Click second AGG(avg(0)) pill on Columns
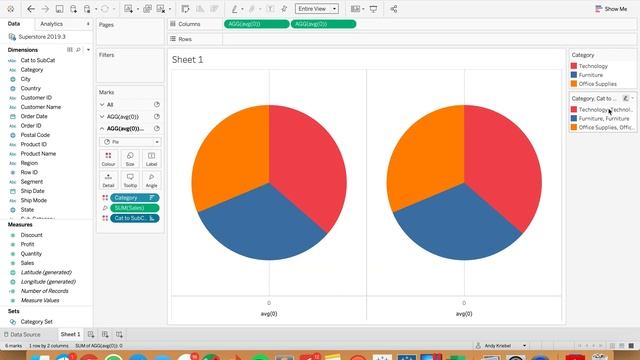This screenshot has width=640, height=360. click(323, 24)
